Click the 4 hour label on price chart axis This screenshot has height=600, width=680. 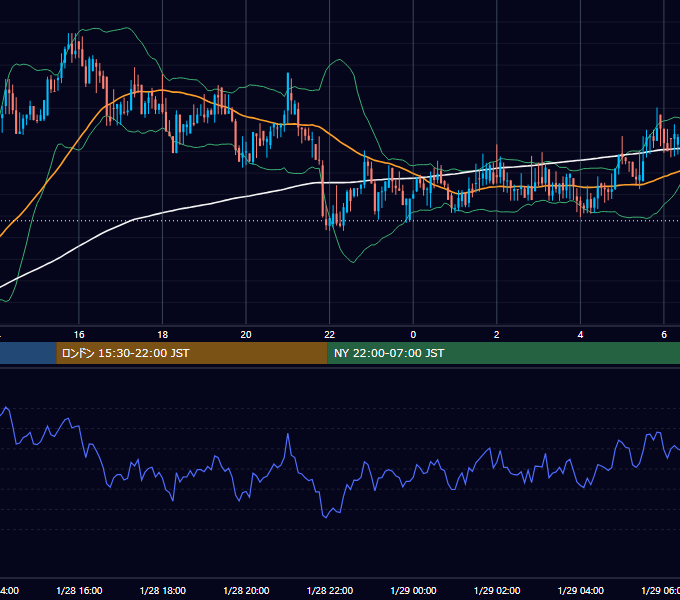(x=580, y=334)
